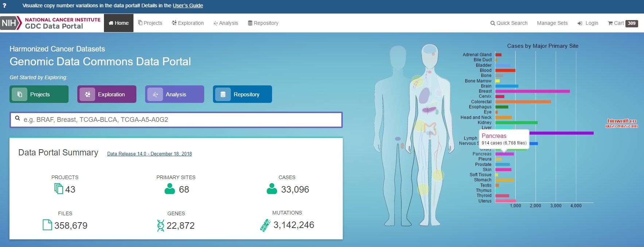Click the question mark help icon in banner
Viewport: 644px width, 247px height.
coord(4,5)
